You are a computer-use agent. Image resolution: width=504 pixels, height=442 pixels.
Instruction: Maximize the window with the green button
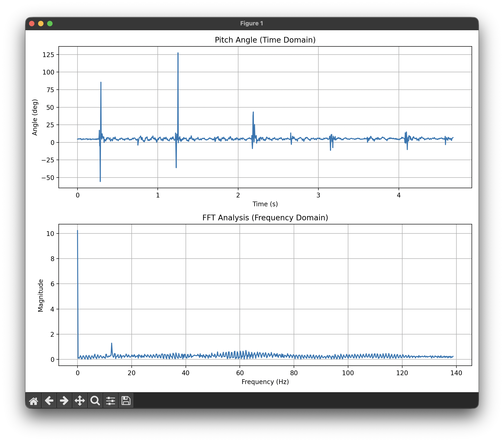click(x=50, y=23)
